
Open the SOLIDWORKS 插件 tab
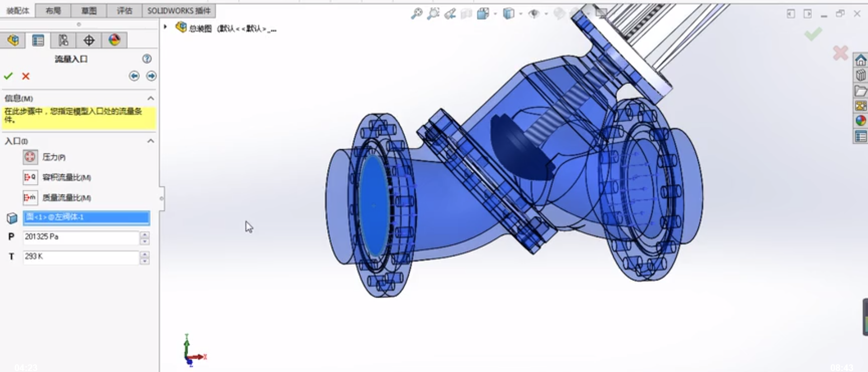[x=179, y=10]
